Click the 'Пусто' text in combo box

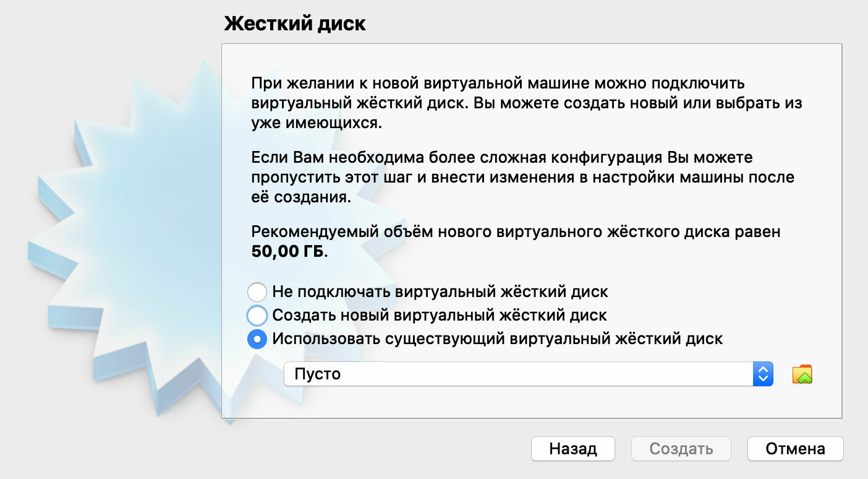[318, 374]
